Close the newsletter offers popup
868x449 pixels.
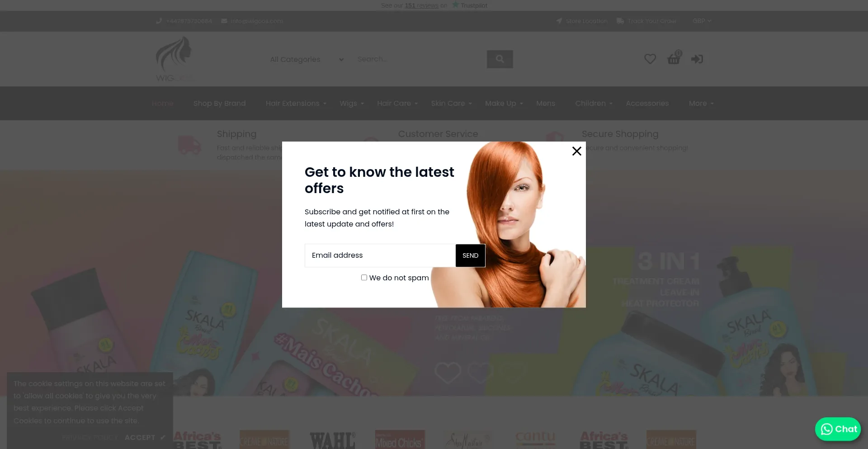point(576,151)
